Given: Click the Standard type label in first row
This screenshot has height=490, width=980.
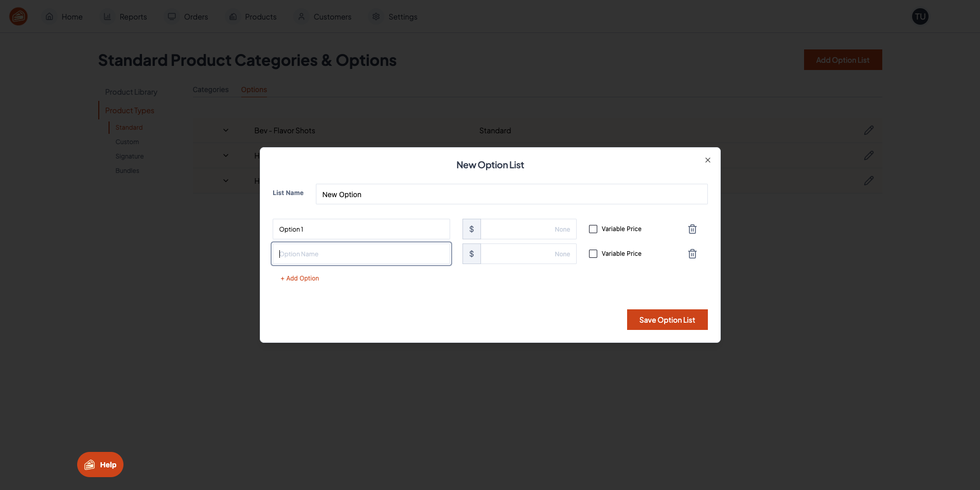Looking at the screenshot, I should click(x=495, y=131).
